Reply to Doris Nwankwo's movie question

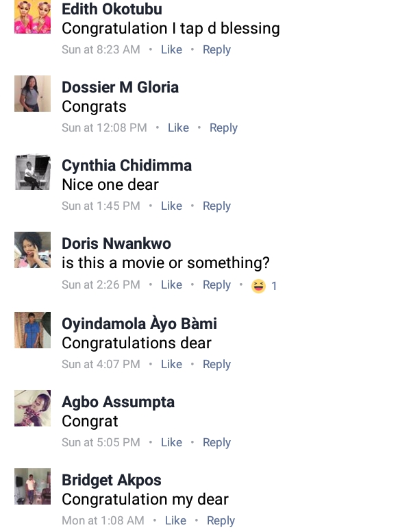pos(216,285)
